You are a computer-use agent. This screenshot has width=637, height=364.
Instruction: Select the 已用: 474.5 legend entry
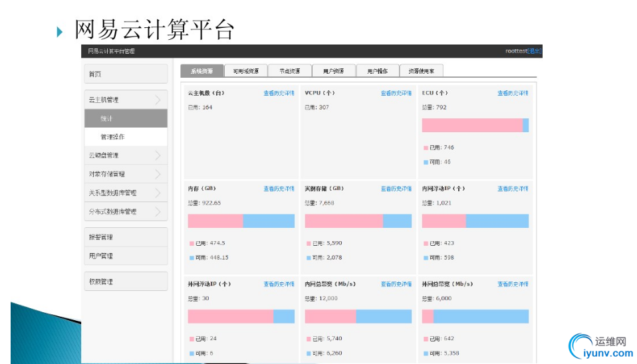(207, 243)
